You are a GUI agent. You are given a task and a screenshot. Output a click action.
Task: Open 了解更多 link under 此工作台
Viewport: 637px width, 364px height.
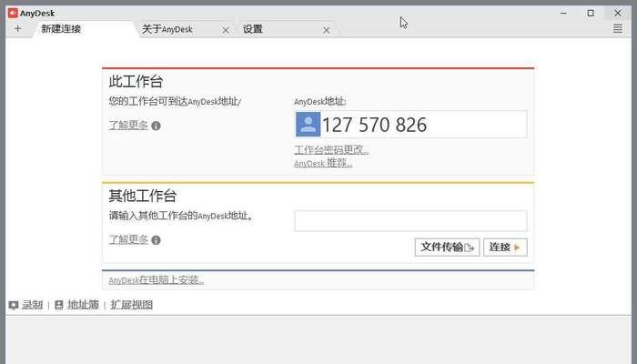tap(128, 126)
